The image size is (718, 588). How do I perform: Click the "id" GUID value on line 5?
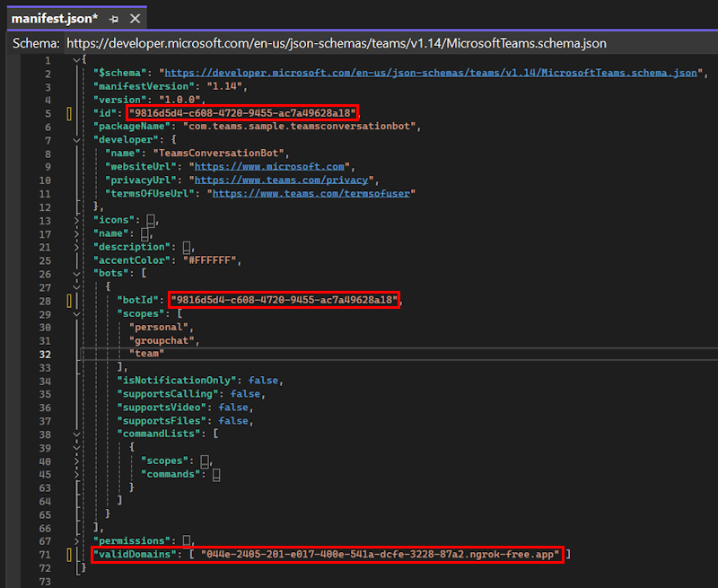[x=242, y=113]
